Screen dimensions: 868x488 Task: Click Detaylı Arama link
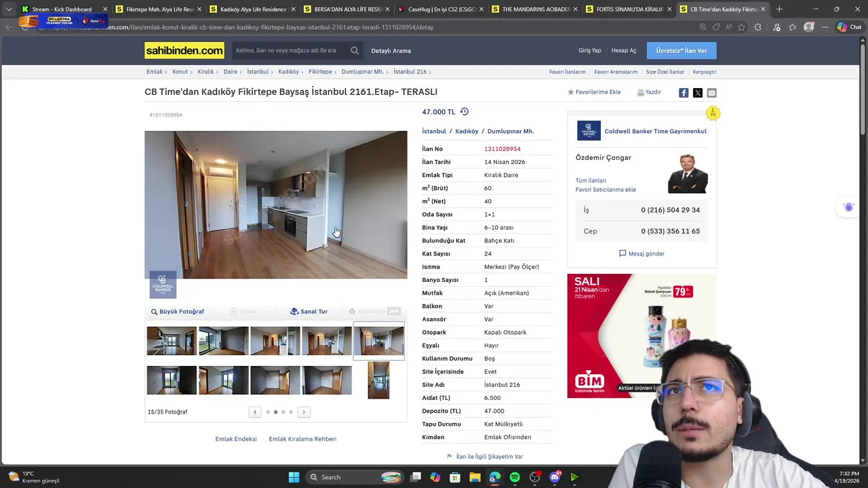pyautogui.click(x=391, y=51)
